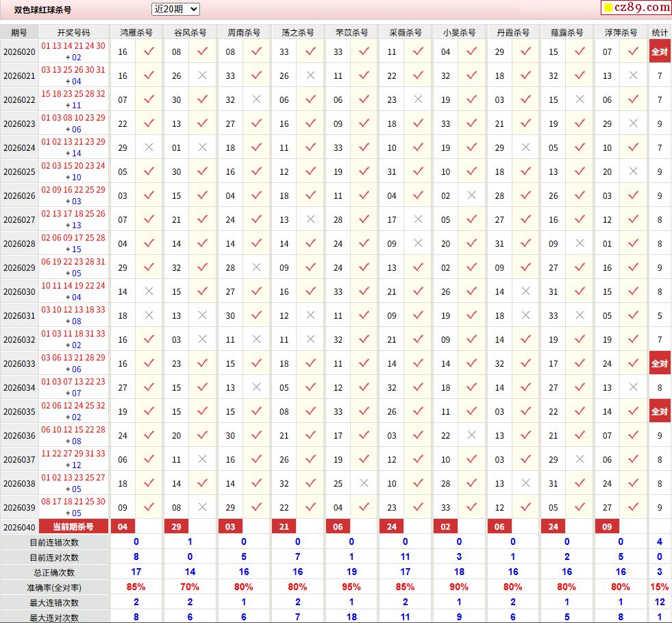Click the cross mark for 丹霞 in row 2026024
The image size is (672, 623).
coord(525,147)
